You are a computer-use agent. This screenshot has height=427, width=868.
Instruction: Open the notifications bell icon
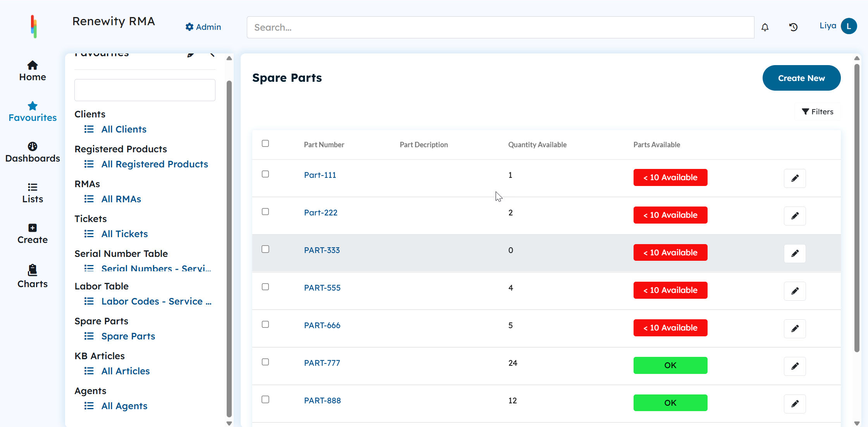[x=765, y=27]
